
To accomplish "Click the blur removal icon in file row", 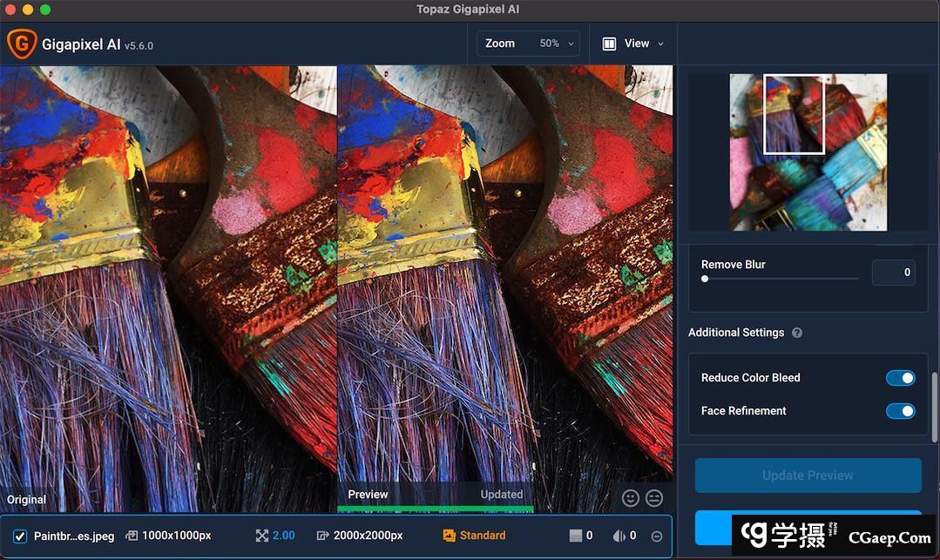I will pyautogui.click(x=619, y=536).
